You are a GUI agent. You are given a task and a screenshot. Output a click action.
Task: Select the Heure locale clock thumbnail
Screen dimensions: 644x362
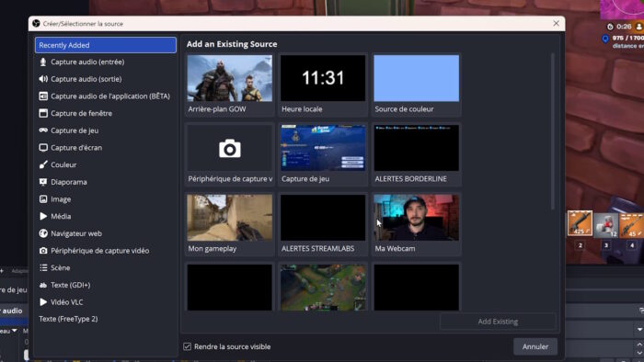[x=323, y=78]
